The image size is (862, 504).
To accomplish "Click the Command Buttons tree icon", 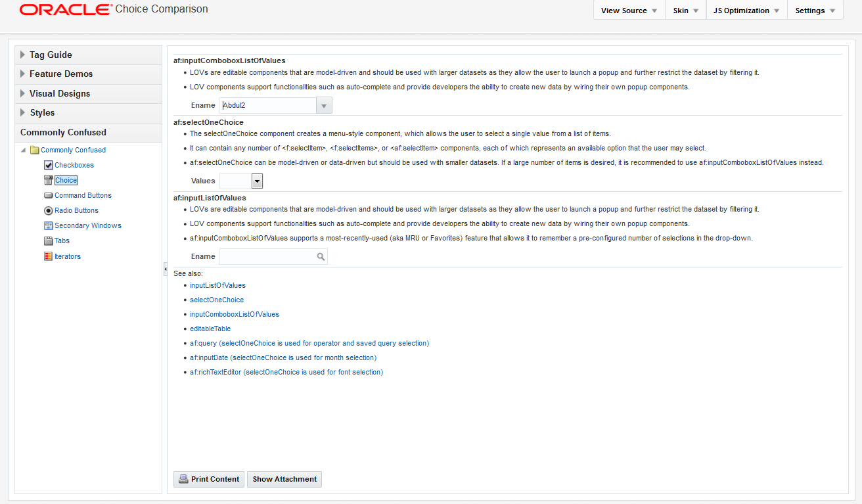I will (49, 196).
